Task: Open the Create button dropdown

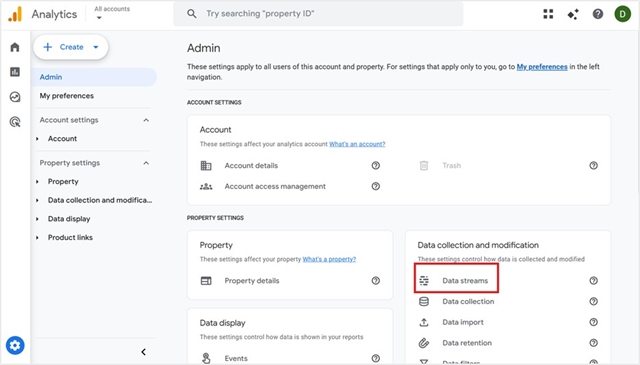Action: click(96, 47)
